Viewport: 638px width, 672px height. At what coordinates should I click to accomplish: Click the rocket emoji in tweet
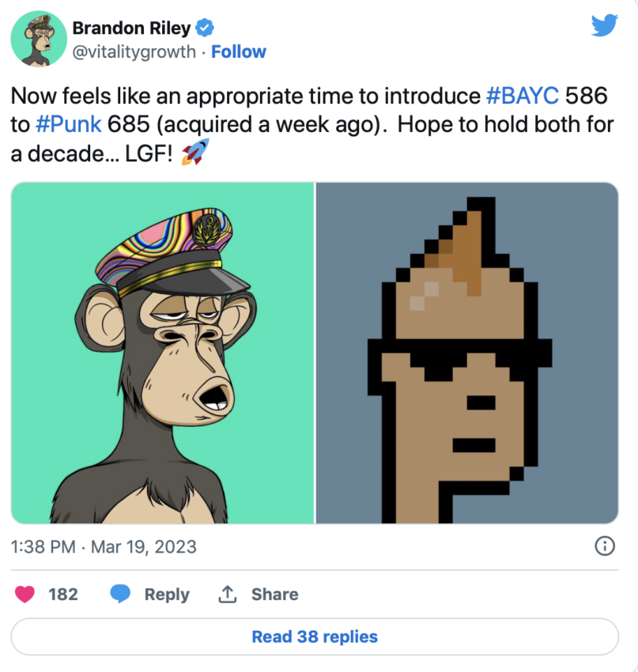(x=195, y=152)
